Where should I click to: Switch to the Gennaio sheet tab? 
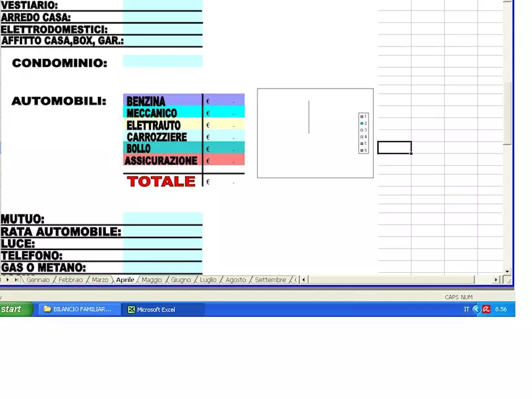click(38, 280)
